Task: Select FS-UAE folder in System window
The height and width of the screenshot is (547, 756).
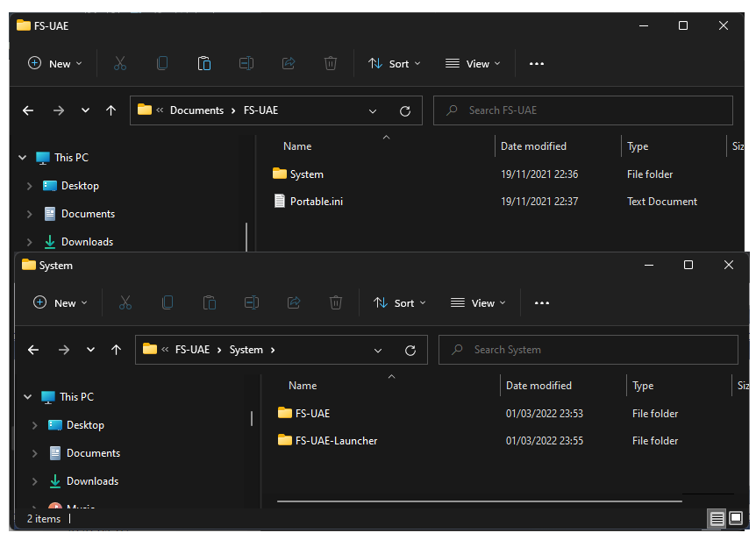Action: (312, 413)
